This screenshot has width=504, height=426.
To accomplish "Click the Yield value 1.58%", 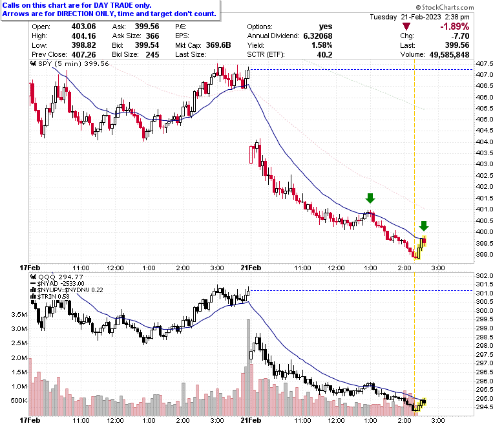I will [x=322, y=45].
